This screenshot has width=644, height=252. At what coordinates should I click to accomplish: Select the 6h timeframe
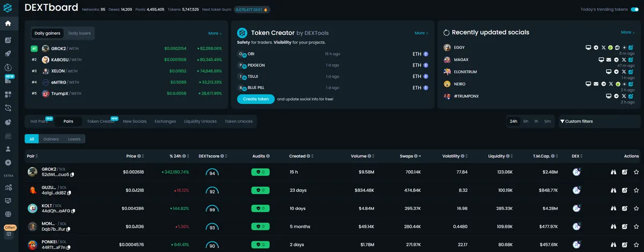tap(526, 121)
